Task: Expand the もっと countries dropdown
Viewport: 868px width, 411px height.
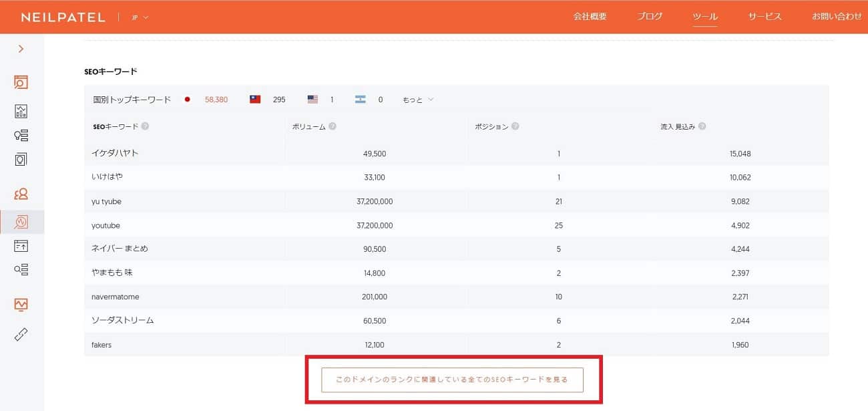Action: pyautogui.click(x=418, y=100)
